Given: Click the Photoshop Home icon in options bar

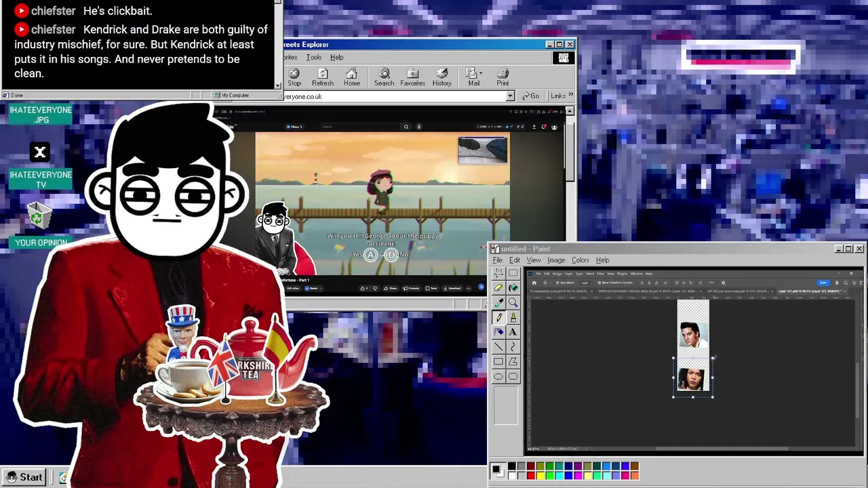Looking at the screenshot, I should click(534, 283).
